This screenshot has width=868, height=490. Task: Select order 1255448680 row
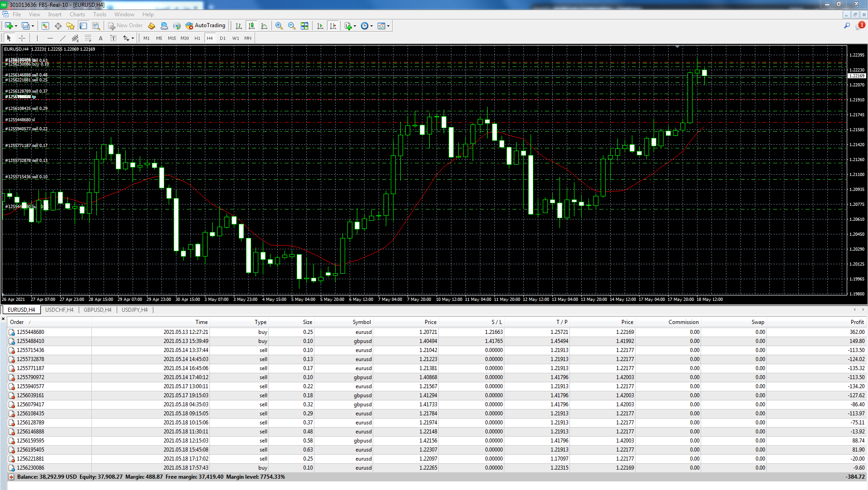point(30,332)
